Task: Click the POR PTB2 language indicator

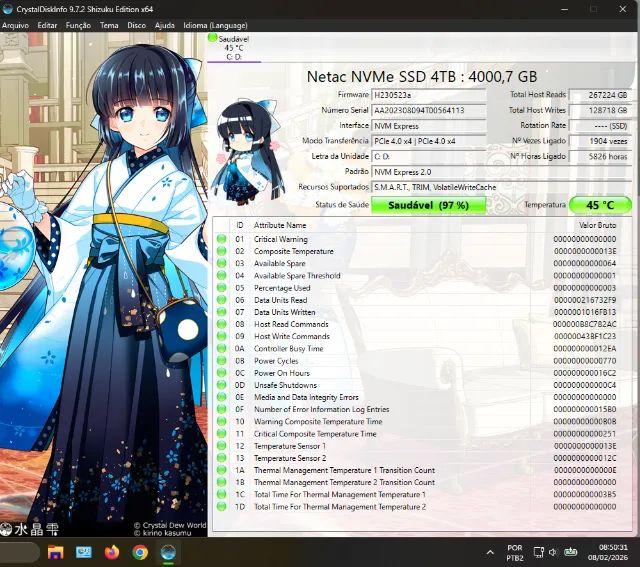Action: 514,552
